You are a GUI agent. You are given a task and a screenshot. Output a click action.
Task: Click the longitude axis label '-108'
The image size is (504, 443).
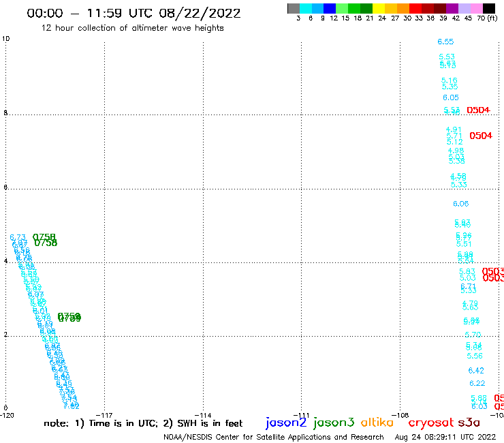pos(400,415)
